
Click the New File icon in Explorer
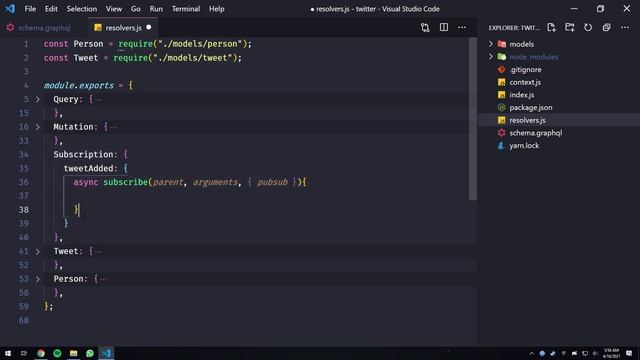[551, 27]
